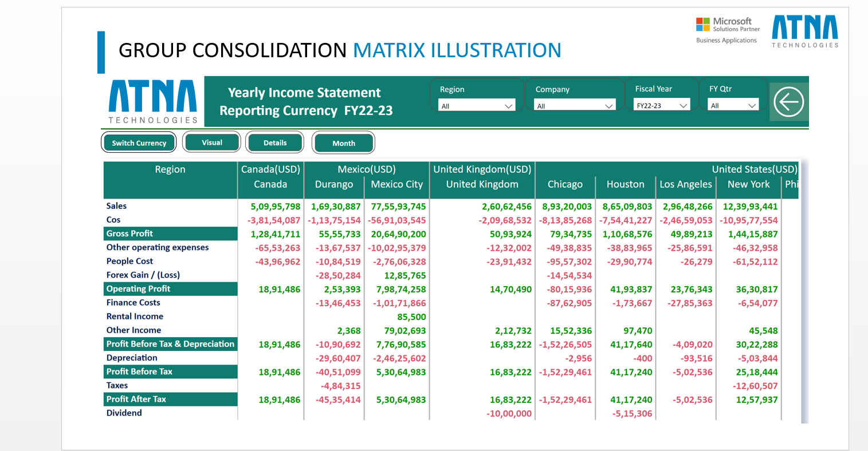
Task: Select the People Cost row label
Action: tap(129, 261)
